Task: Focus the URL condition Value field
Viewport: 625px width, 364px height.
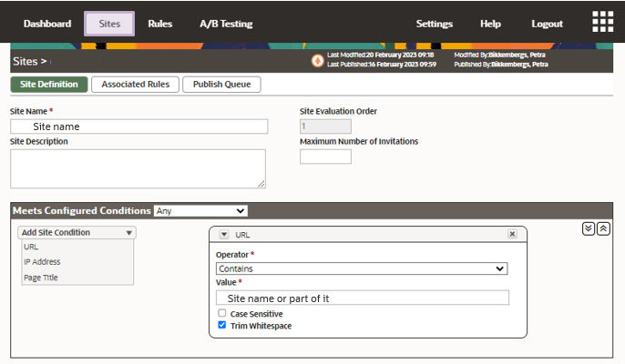Action: pos(363,298)
